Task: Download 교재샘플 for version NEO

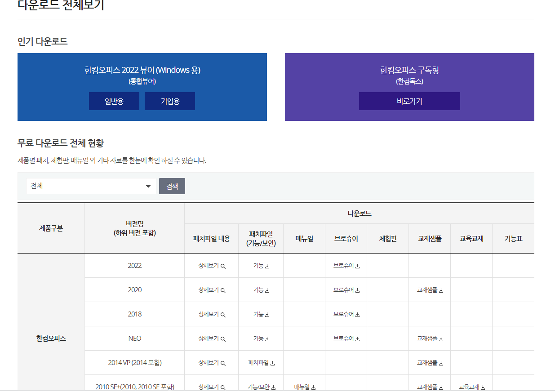Action: [x=430, y=339]
